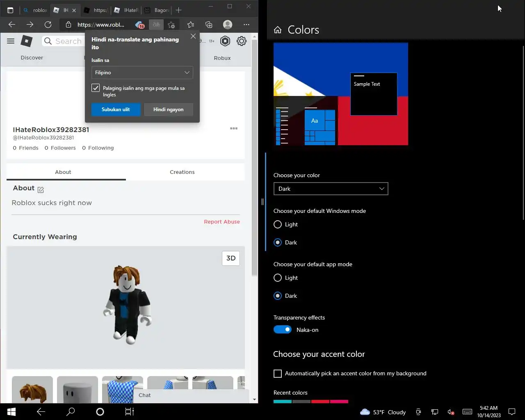Select Light for default Windows mode
The image size is (525, 420).
click(x=278, y=224)
